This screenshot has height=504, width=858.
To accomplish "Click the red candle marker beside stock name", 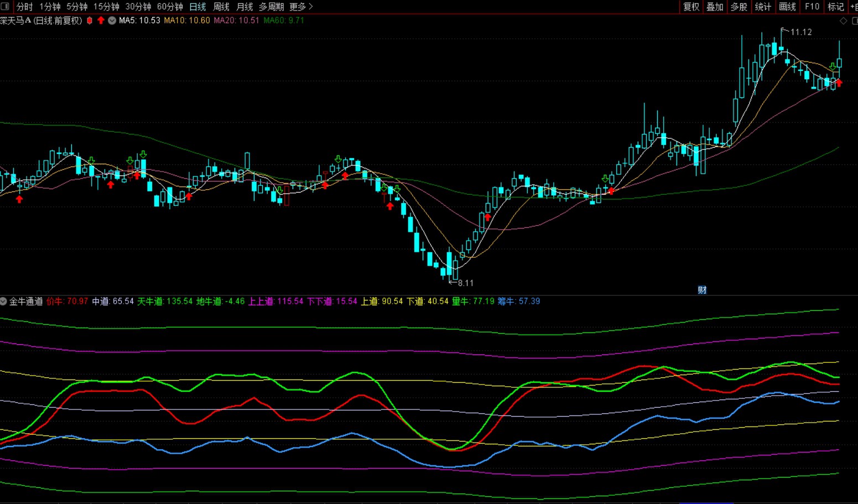I will click(90, 20).
